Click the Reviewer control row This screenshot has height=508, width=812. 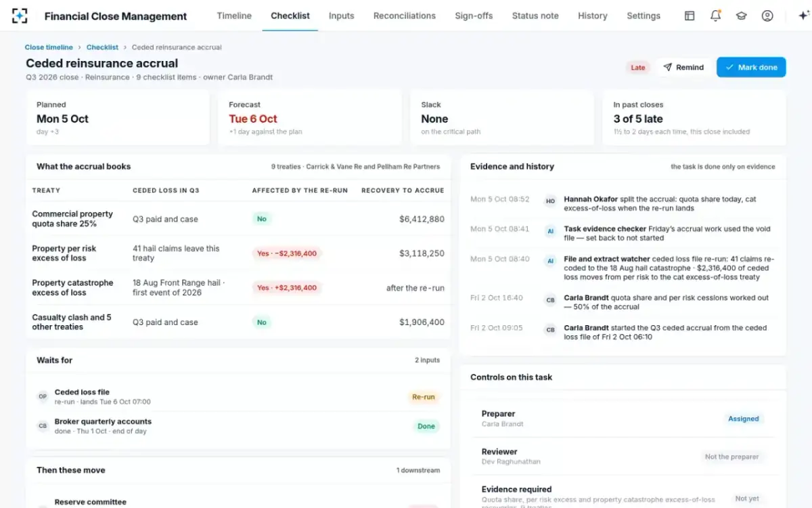[x=623, y=457]
